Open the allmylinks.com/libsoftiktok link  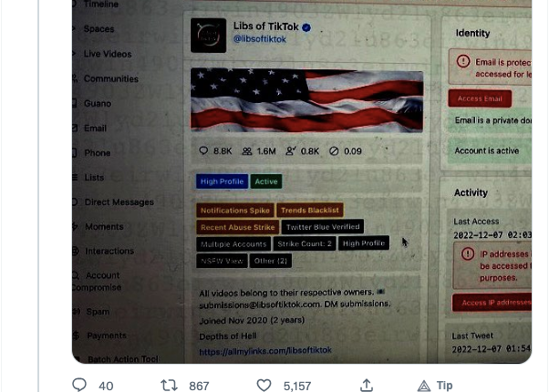pyautogui.click(x=265, y=350)
